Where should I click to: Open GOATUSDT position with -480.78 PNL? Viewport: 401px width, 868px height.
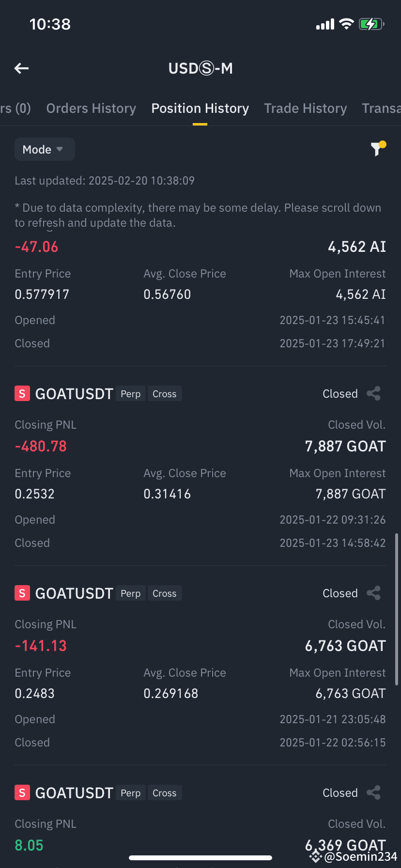tap(200, 466)
